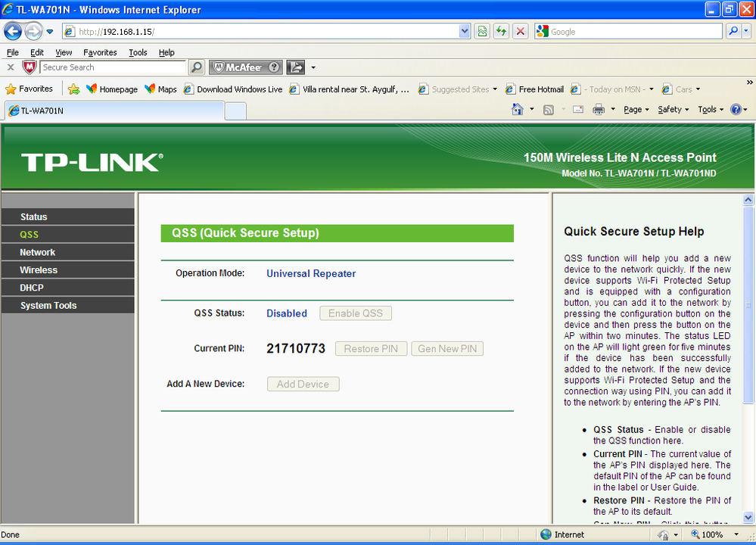Click the Print icon
756x545 pixels.
tap(599, 110)
